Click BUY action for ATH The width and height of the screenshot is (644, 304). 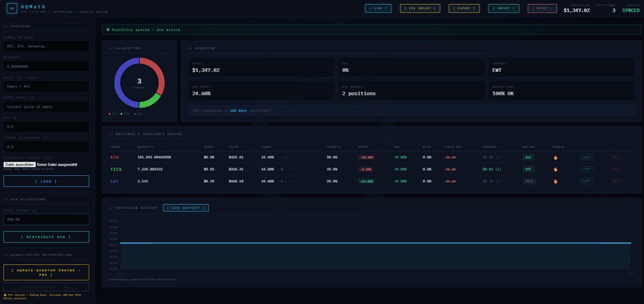529,158
